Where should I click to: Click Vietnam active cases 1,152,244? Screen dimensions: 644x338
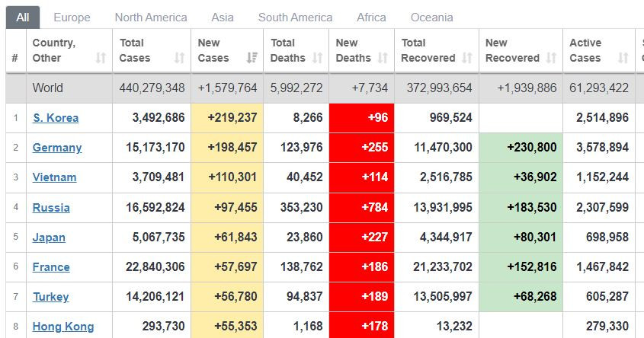click(x=603, y=177)
